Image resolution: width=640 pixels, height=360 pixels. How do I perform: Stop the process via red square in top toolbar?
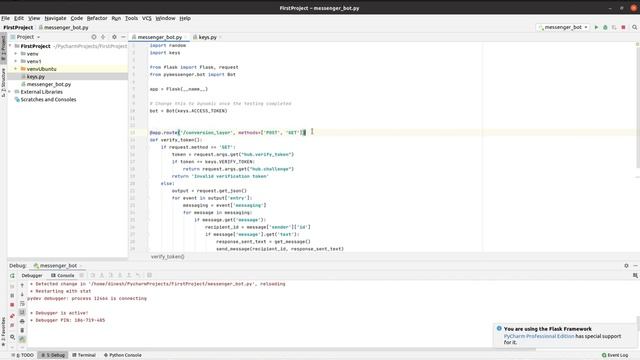click(x=623, y=27)
